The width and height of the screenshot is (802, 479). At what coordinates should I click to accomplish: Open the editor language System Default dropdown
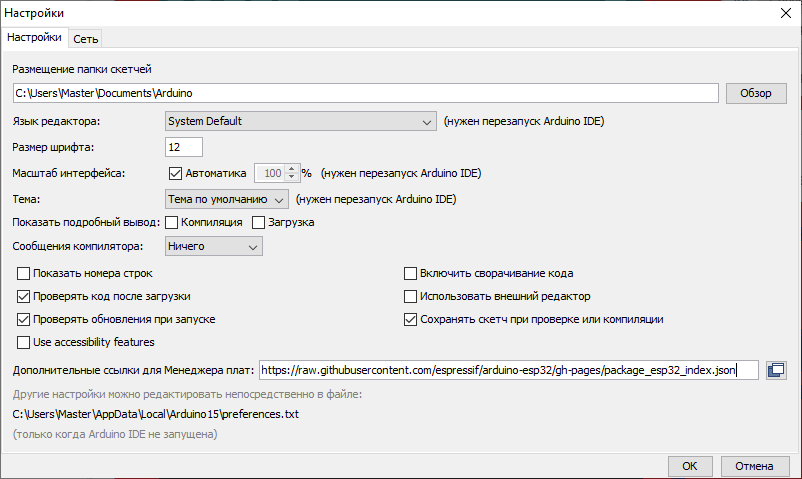tap(301, 121)
